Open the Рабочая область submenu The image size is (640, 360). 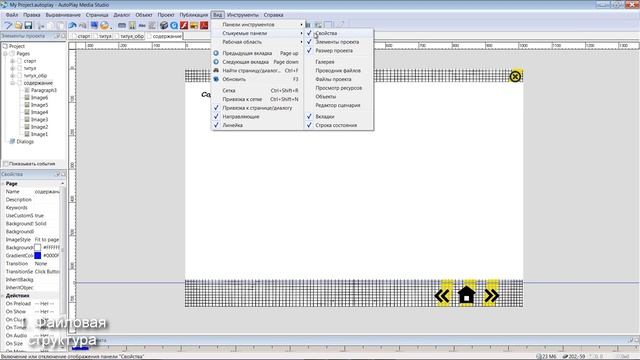(x=257, y=42)
